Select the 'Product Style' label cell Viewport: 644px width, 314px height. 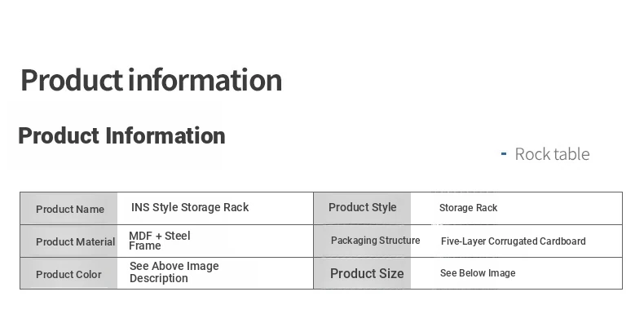click(362, 208)
